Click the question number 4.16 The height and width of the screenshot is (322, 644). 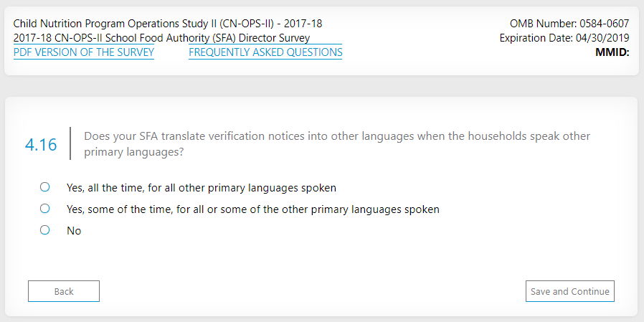[x=41, y=144]
